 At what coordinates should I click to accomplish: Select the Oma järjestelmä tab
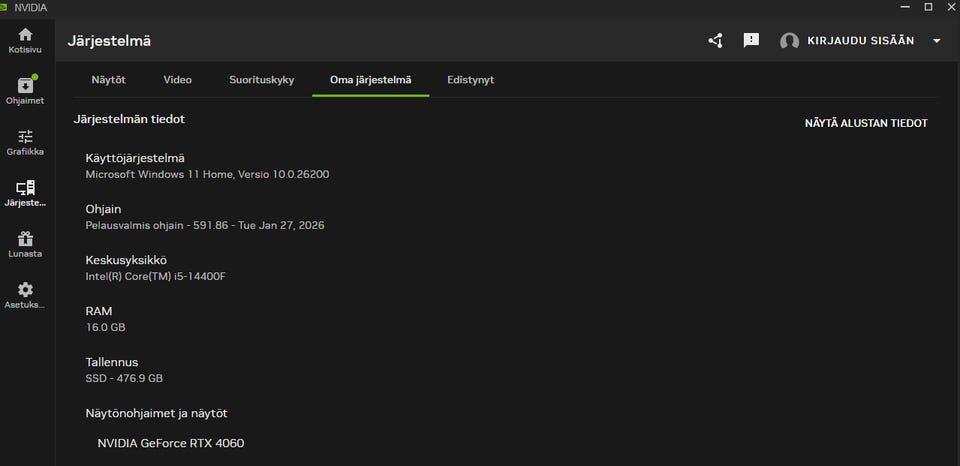click(370, 80)
